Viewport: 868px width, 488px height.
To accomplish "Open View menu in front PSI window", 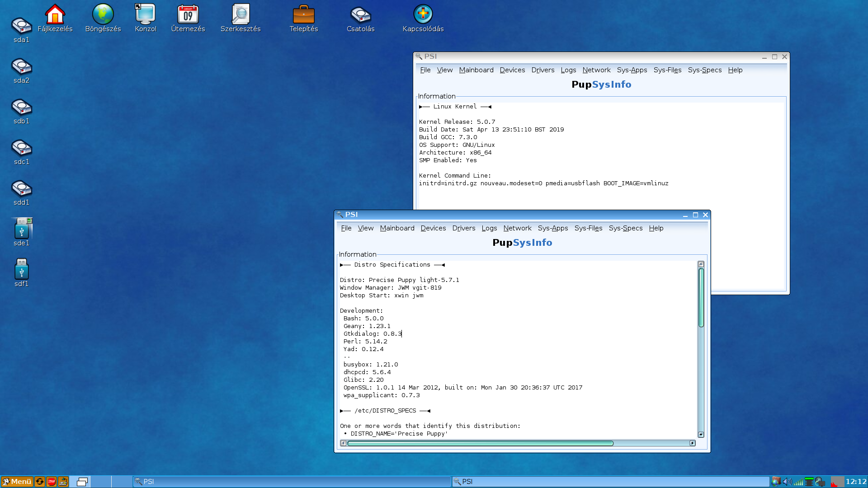I will pyautogui.click(x=366, y=228).
